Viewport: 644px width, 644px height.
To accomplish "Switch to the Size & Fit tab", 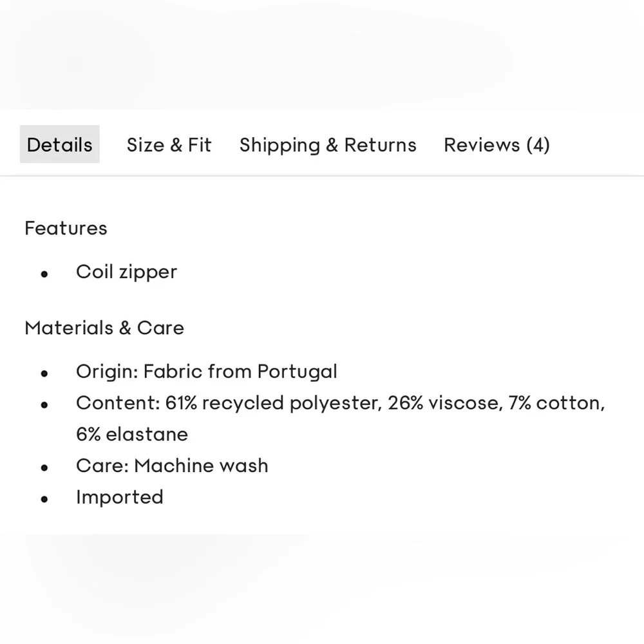I will pyautogui.click(x=169, y=145).
